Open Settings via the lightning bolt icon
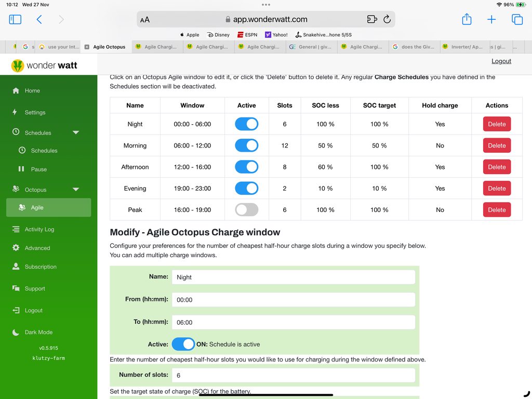This screenshot has height=399, width=532. (x=16, y=112)
